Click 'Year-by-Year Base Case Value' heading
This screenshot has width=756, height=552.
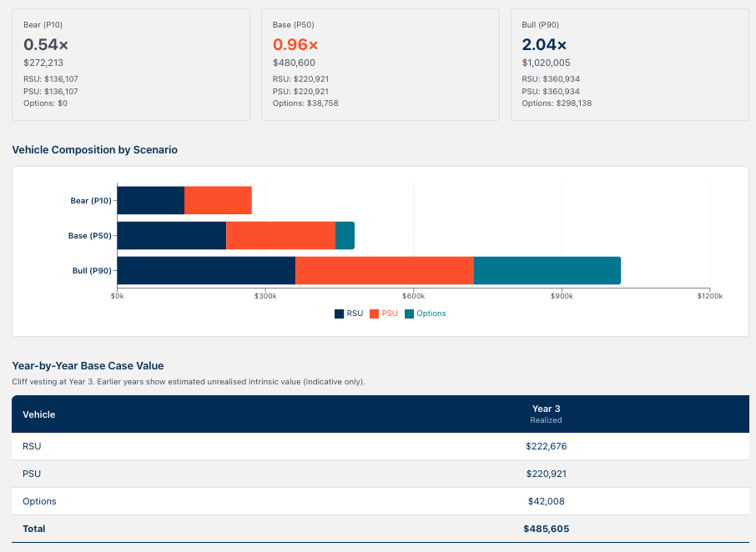click(88, 365)
